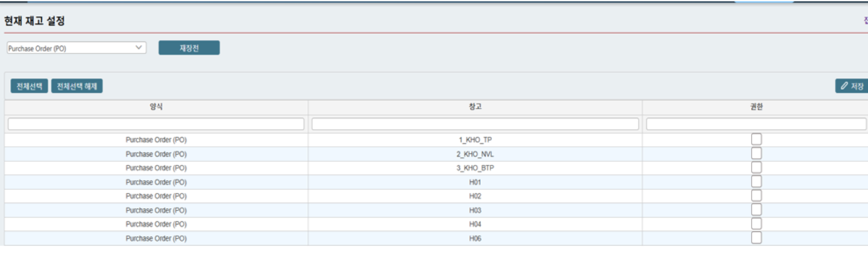868x259 pixels.
Task: Click the 전체선택 select all button
Action: coord(29,86)
